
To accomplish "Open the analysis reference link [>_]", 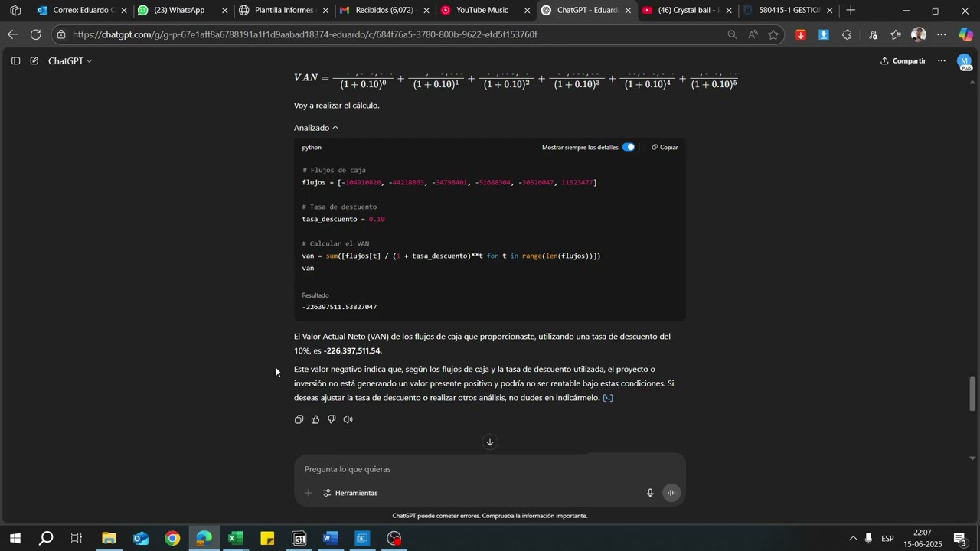I will [x=608, y=398].
